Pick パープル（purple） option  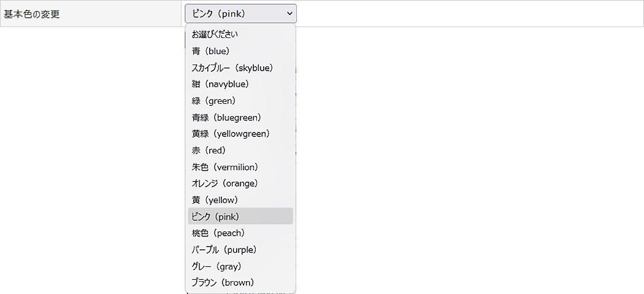point(240,249)
